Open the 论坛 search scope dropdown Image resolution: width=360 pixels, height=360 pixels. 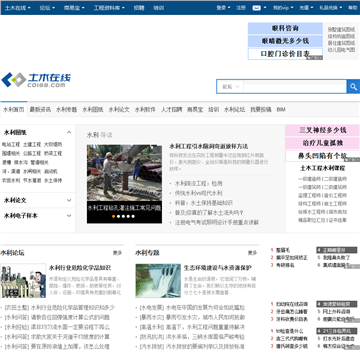point(230,87)
